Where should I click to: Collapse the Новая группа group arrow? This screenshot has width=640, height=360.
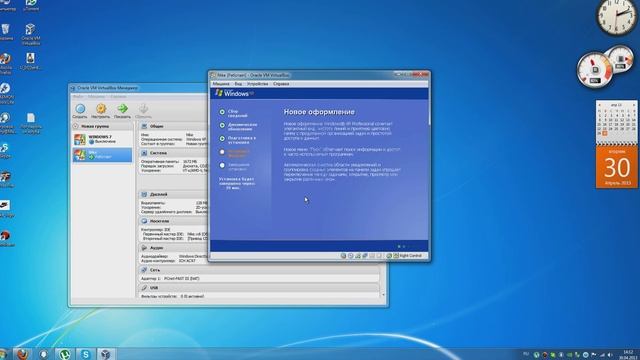coord(76,126)
